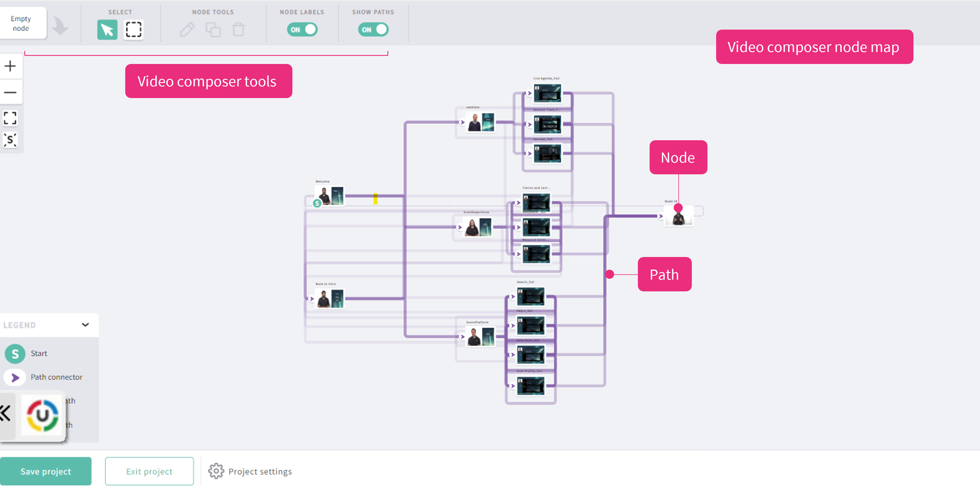Screen dimensions: 980x502
Task: Fit the node map to screen
Action: point(10,118)
